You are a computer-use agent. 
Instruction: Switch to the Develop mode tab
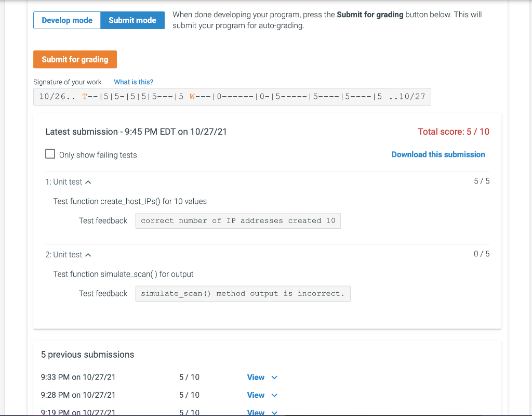coord(66,20)
